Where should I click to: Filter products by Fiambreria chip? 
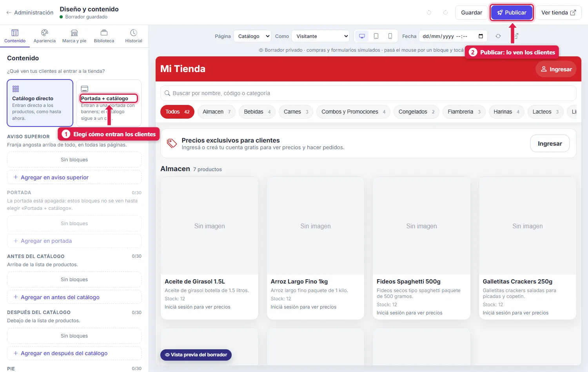click(464, 112)
